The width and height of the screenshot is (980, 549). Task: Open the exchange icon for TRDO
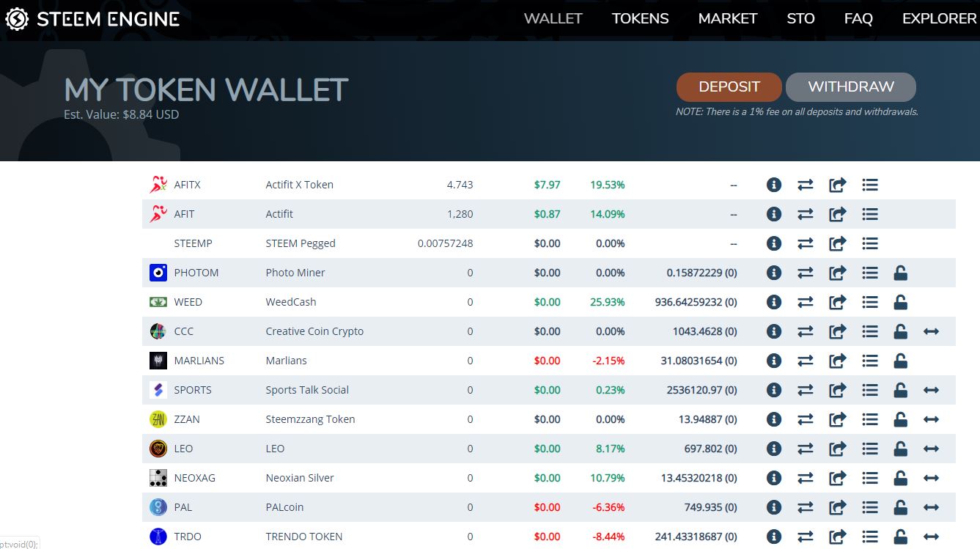[x=806, y=537]
